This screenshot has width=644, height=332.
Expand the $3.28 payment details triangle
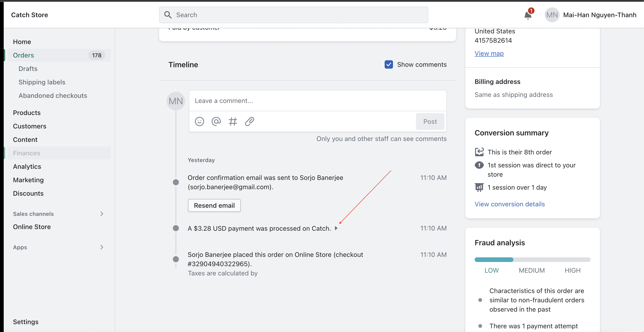(336, 228)
